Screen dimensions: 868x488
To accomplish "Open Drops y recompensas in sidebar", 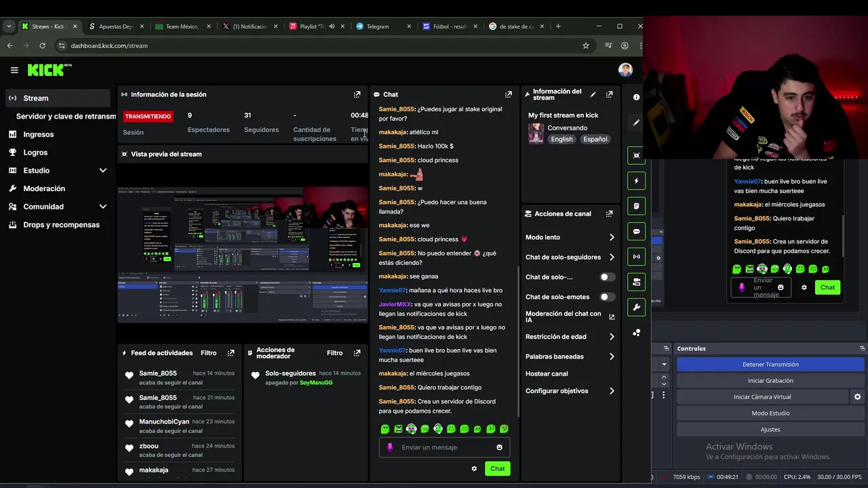I will (61, 225).
